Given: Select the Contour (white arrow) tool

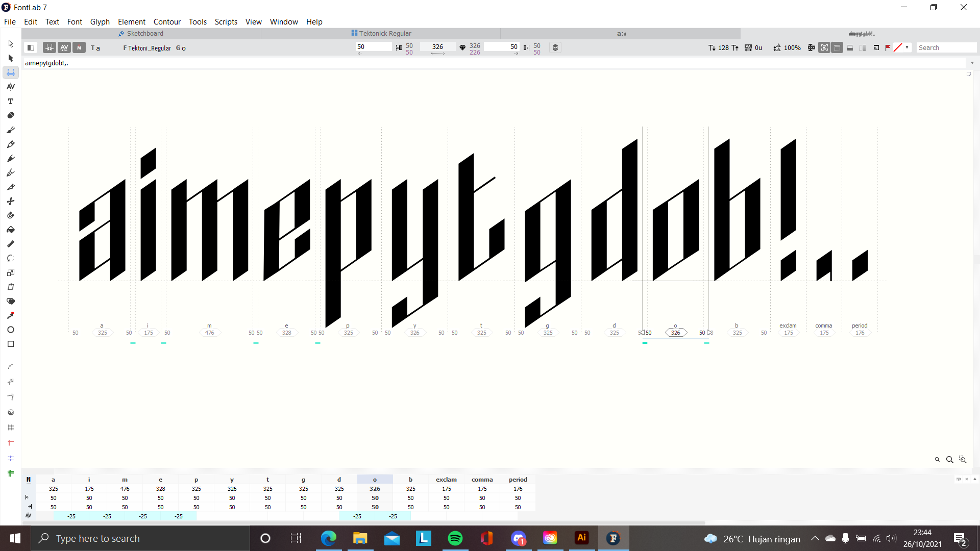Looking at the screenshot, I should pyautogui.click(x=11, y=44).
